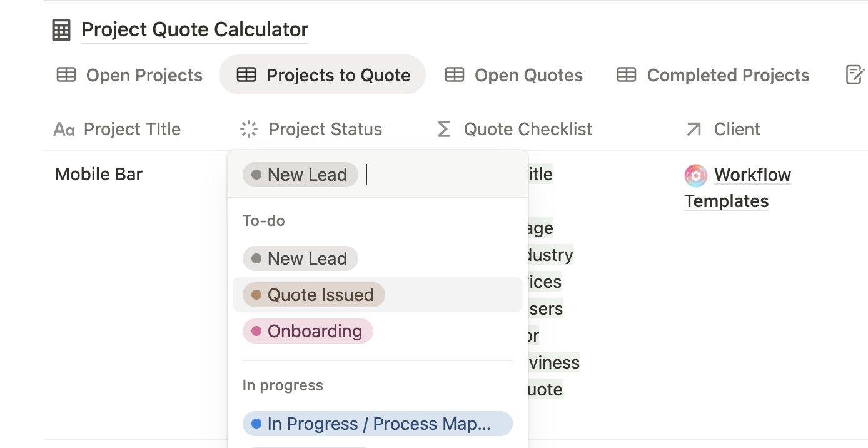Click the sigma formula icon beside Quote Checklist
This screenshot has height=448, width=868.
click(x=444, y=130)
